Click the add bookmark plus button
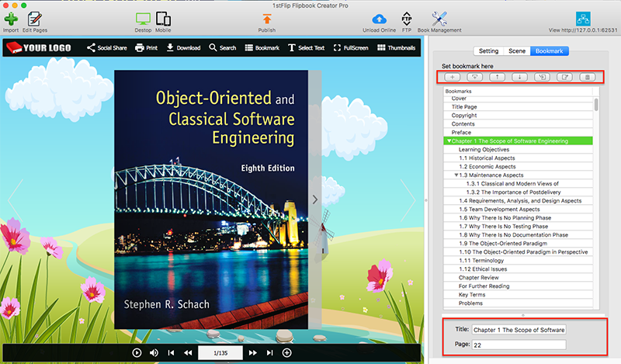 (x=453, y=77)
